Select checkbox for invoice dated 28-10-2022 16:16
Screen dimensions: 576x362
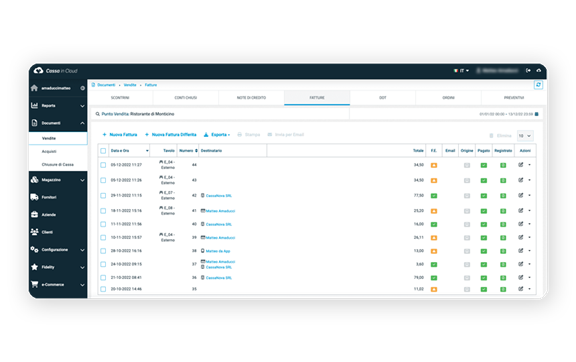click(103, 251)
